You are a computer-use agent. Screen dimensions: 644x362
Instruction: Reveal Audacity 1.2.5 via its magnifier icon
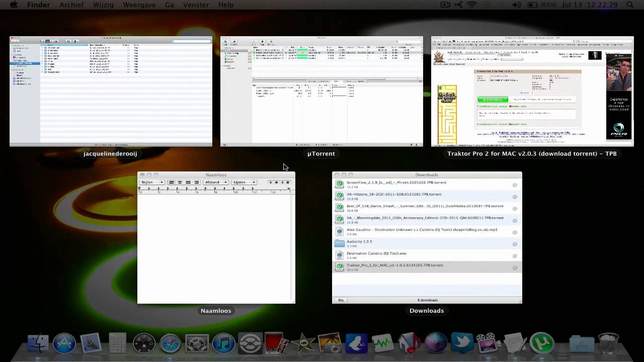tap(515, 244)
